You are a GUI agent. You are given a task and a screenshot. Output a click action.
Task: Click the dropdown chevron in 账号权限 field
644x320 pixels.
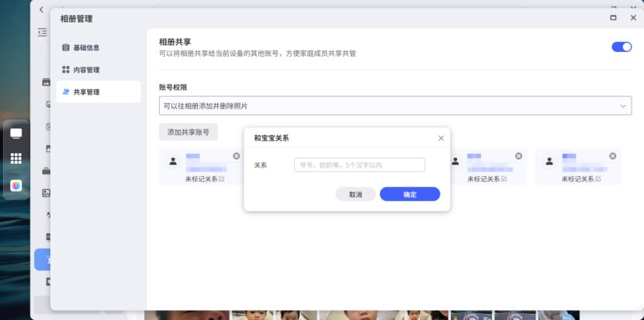623,106
